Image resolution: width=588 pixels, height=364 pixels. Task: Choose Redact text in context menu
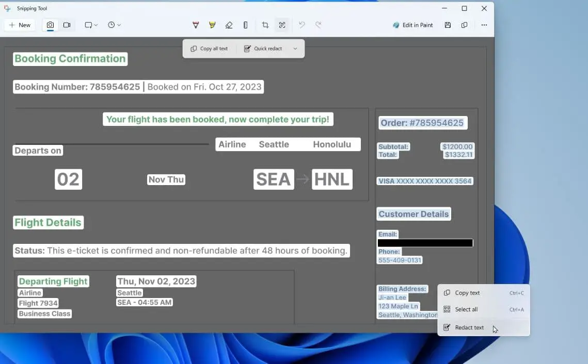pyautogui.click(x=484, y=327)
